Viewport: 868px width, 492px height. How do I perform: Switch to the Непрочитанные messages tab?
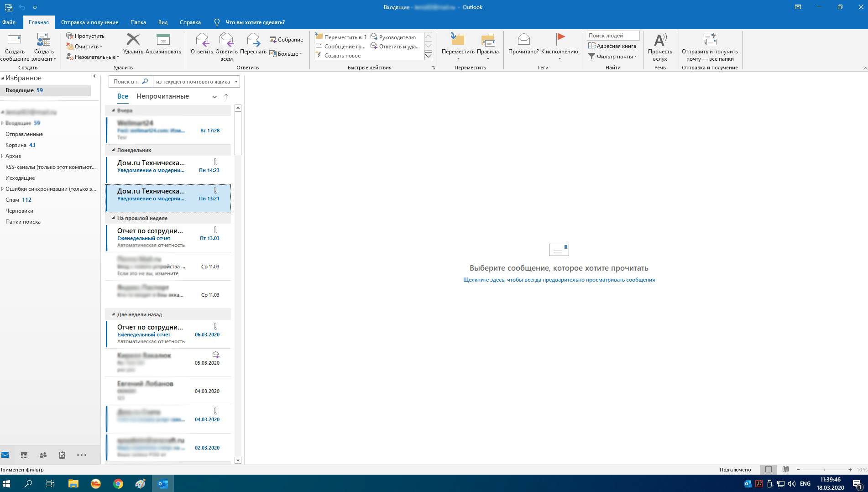162,96
